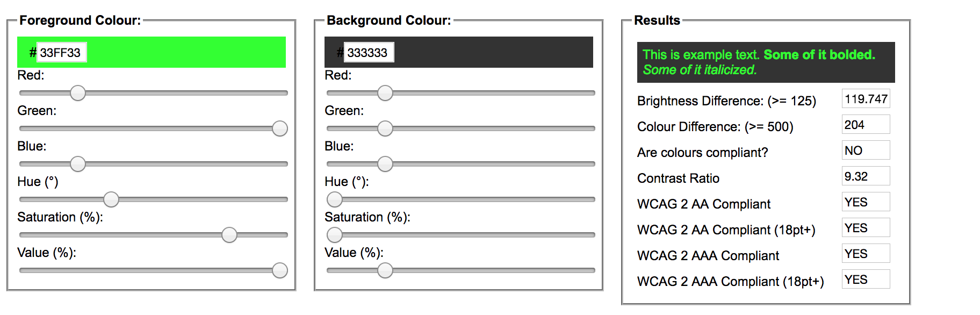Screen dimensions: 980x315
Task: Click the background Saturation slider handle
Action: click(335, 235)
